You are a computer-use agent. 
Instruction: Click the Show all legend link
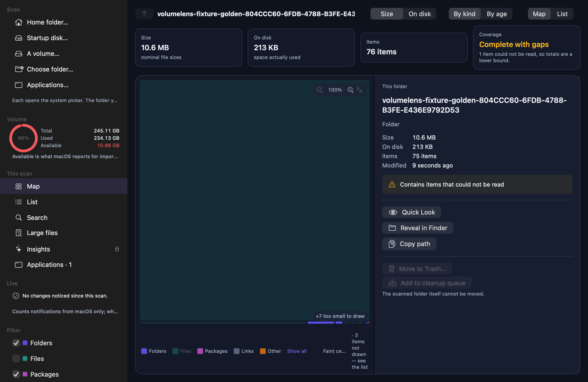click(x=297, y=351)
